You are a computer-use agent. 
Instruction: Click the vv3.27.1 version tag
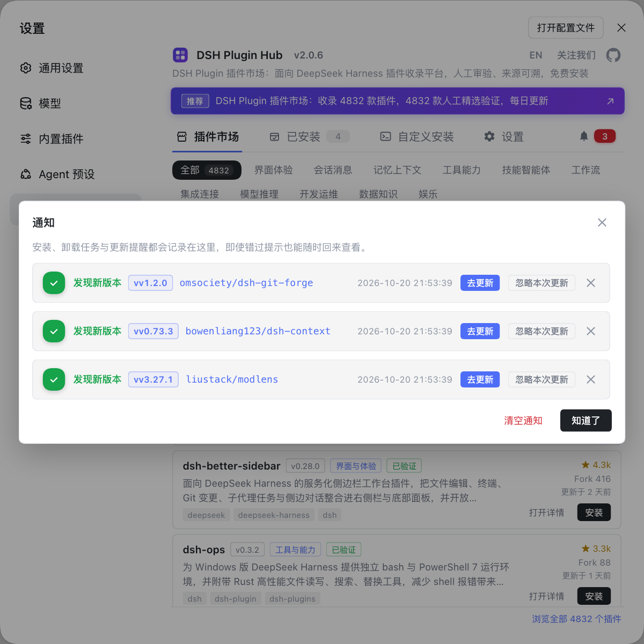tap(153, 379)
